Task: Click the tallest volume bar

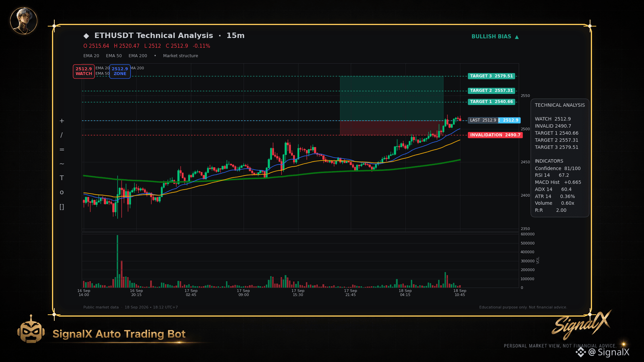Action: tap(117, 261)
